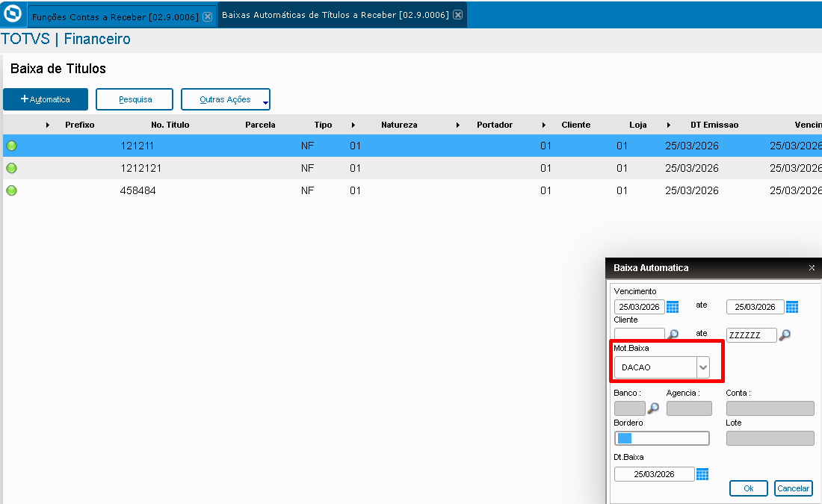Sort by No. Titulo column header
Viewport: 822px width, 504px height.
coord(170,125)
